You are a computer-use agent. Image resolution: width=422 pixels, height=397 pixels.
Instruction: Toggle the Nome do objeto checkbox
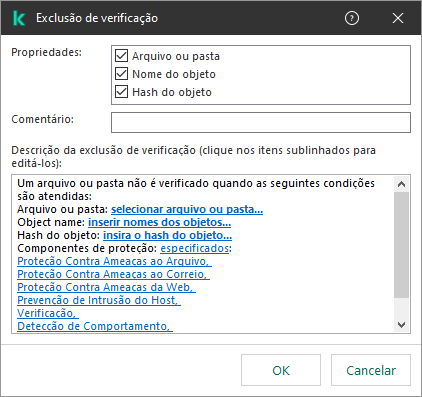tap(121, 74)
